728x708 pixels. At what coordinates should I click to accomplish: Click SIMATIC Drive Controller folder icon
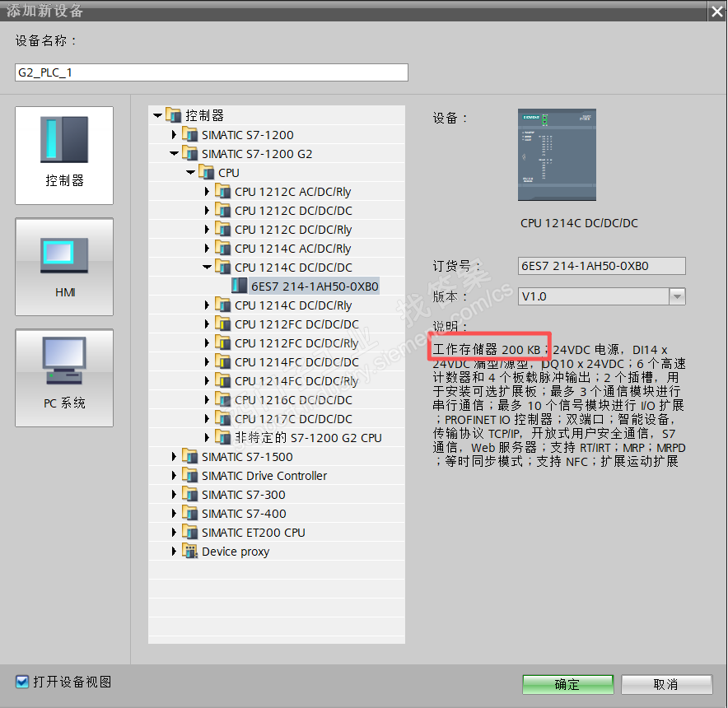(190, 475)
